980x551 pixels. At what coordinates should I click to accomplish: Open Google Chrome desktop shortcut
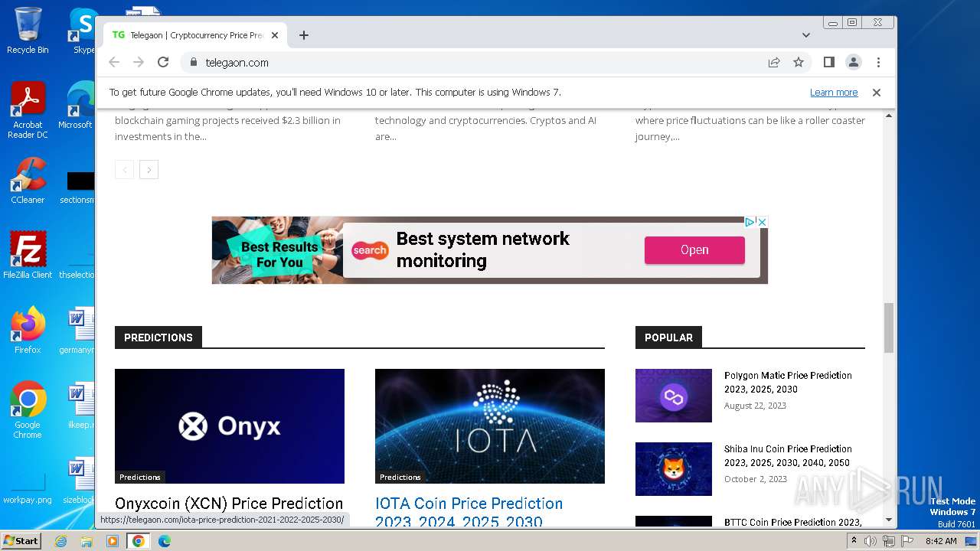[28, 410]
